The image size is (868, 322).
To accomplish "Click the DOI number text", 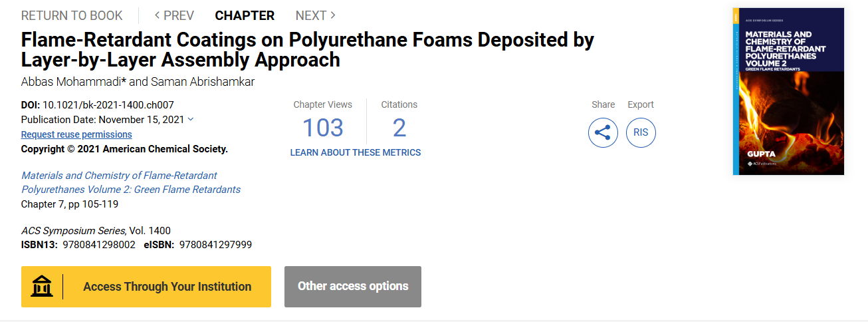I will 108,104.
